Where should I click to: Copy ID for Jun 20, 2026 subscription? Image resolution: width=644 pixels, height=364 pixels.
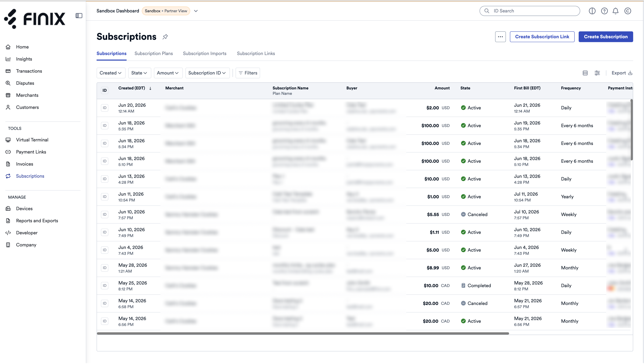click(x=104, y=108)
